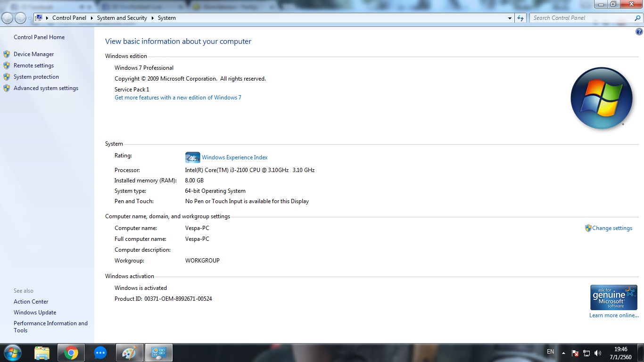
Task: Open Help with the question mark icon
Action: coord(639,32)
